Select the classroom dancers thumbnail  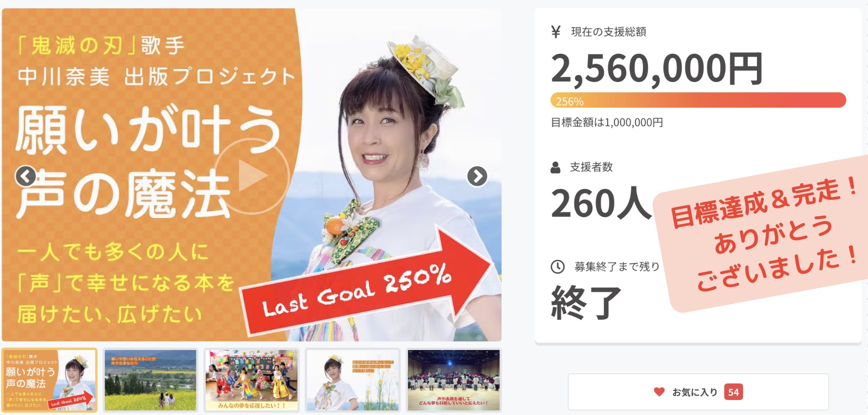pyautogui.click(x=252, y=380)
